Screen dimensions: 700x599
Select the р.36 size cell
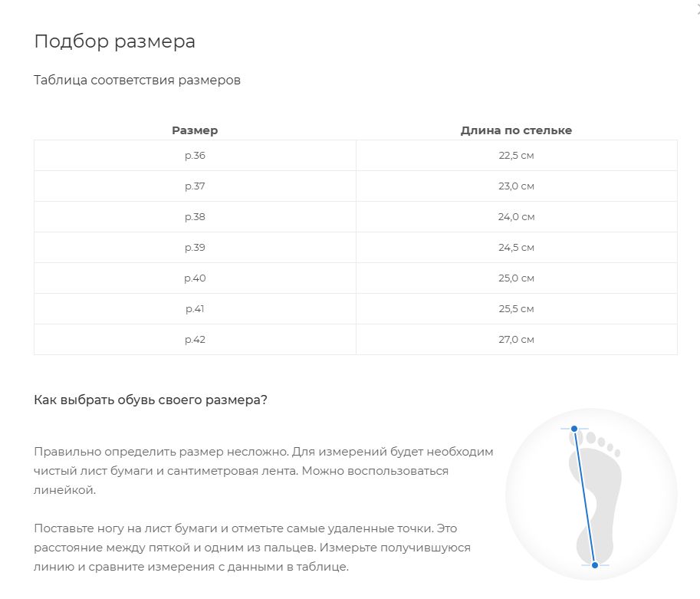(x=195, y=156)
